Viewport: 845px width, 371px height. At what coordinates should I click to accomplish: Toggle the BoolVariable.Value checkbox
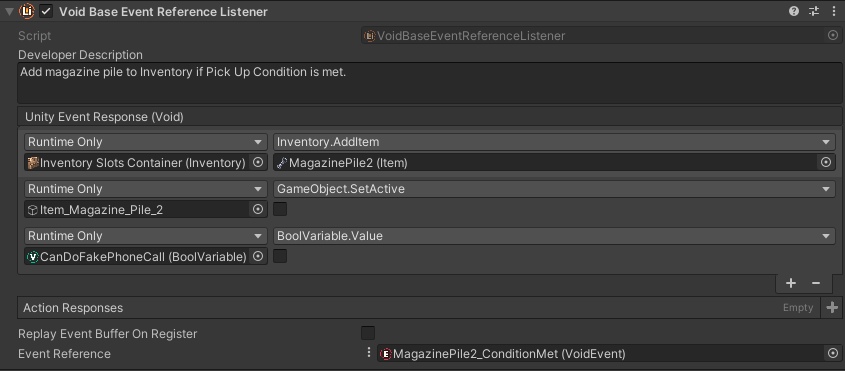280,256
